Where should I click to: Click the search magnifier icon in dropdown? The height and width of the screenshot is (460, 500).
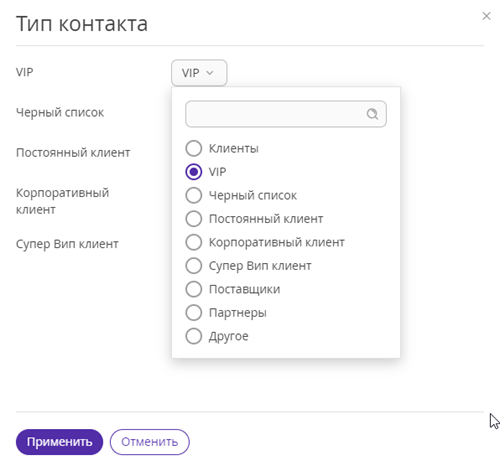pyautogui.click(x=372, y=114)
